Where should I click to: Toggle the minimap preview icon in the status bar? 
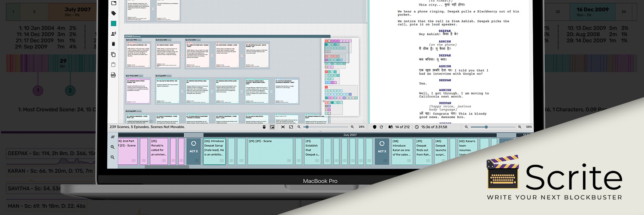click(272, 127)
